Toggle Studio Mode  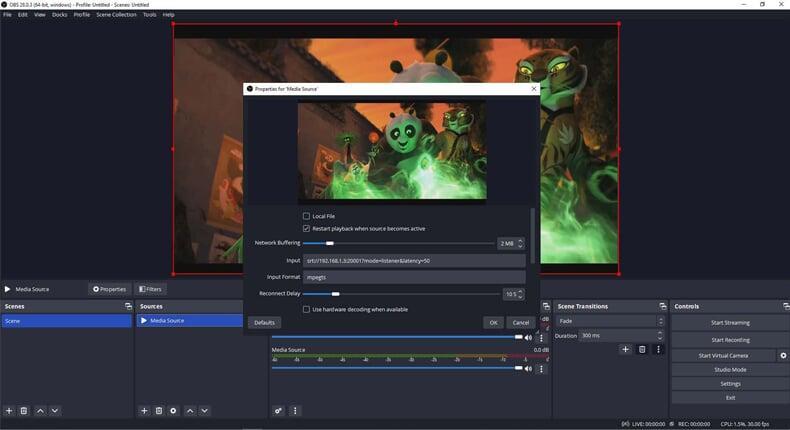coord(730,370)
